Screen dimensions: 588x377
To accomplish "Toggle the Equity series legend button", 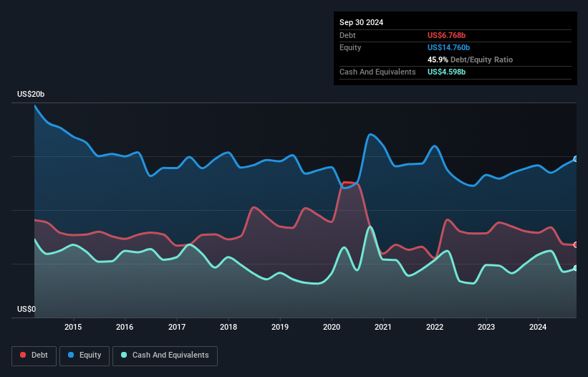I will pos(85,355).
